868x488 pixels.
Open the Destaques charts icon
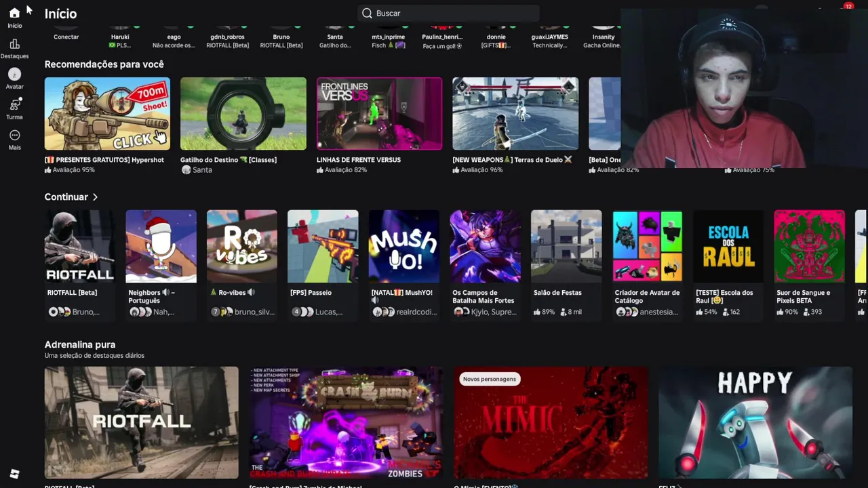(x=14, y=44)
